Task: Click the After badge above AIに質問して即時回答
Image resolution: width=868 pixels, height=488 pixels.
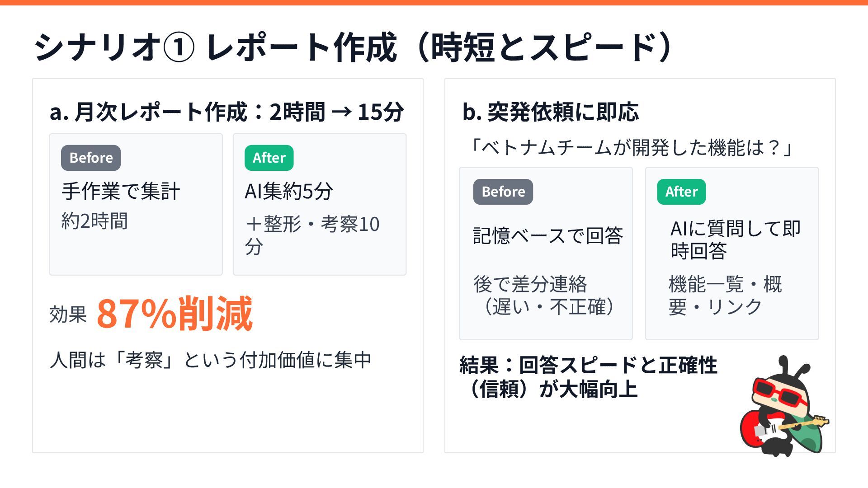Action: click(x=681, y=192)
